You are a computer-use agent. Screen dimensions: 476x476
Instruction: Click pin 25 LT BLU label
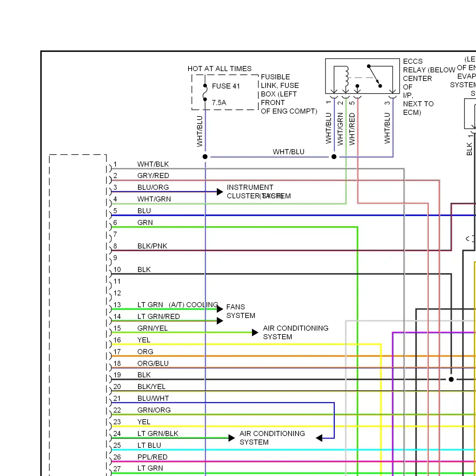(149, 445)
